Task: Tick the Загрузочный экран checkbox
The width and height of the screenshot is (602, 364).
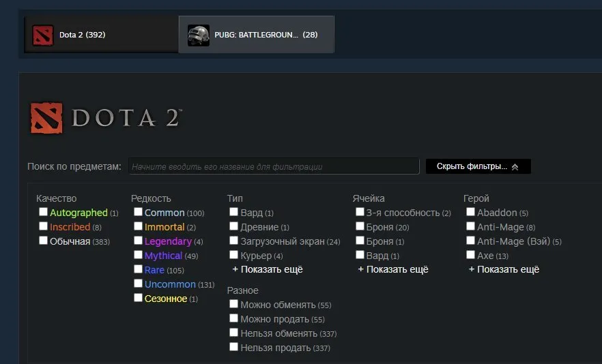Action: [234, 240]
